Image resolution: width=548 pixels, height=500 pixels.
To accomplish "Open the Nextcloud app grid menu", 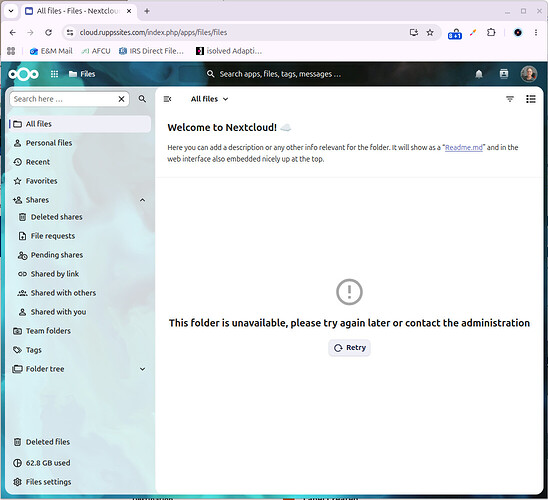I will 54,74.
